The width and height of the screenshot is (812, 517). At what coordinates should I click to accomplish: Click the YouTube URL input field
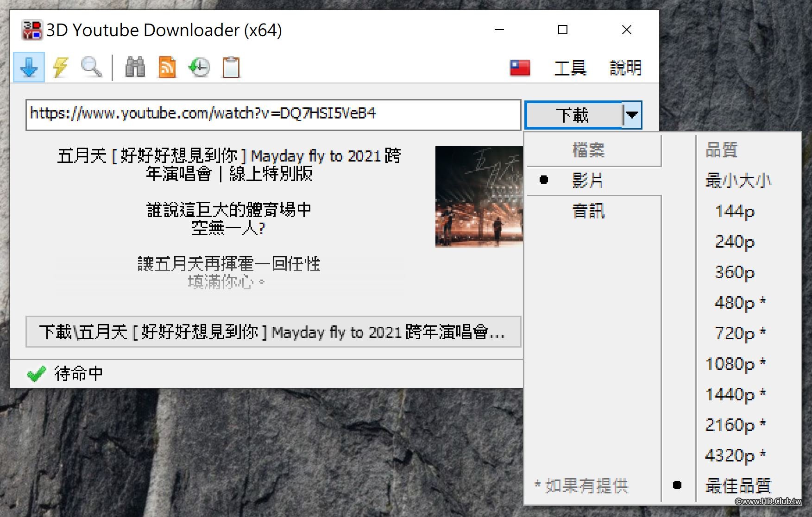coord(273,115)
